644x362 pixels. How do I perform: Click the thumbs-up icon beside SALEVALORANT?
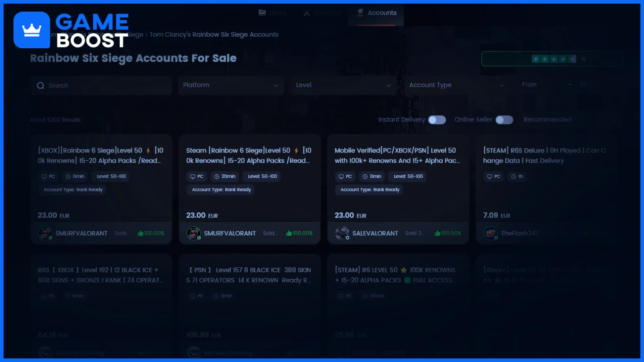point(437,233)
